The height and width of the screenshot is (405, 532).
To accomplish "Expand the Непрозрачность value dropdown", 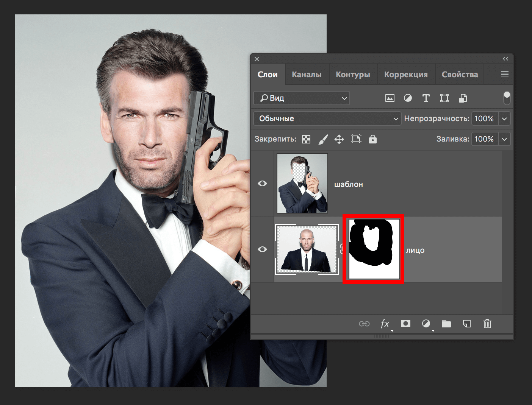I will tap(504, 118).
